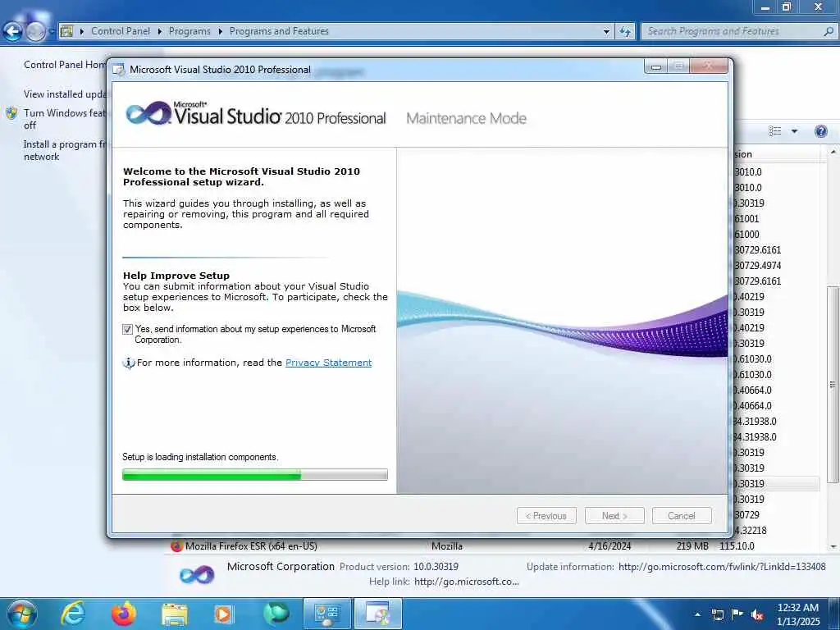Open the view options dropdown arrow
Image resolution: width=840 pixels, height=630 pixels.
point(794,131)
